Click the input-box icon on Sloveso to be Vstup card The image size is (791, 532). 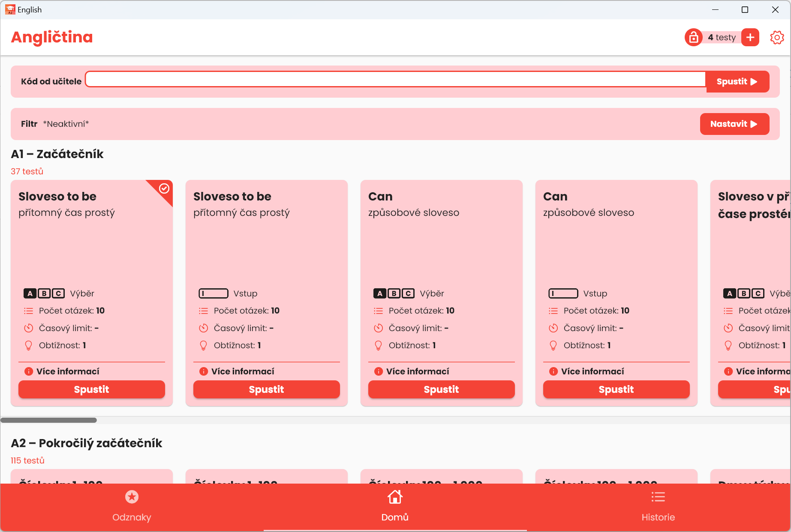pos(214,293)
